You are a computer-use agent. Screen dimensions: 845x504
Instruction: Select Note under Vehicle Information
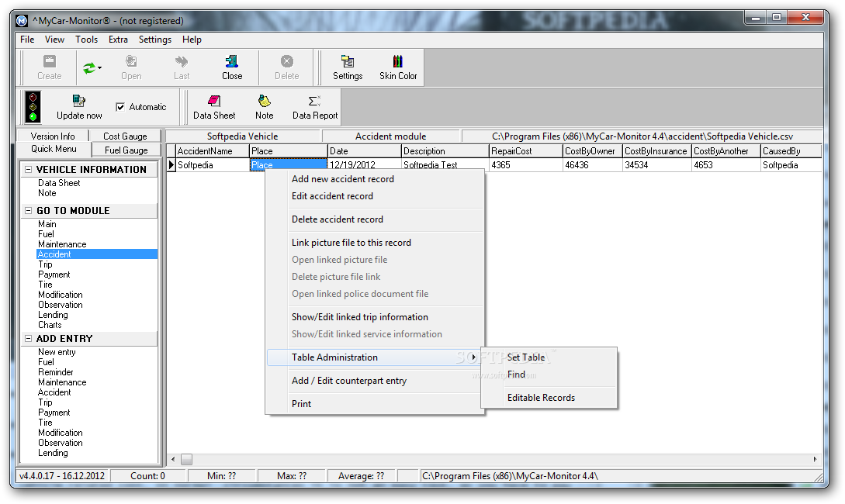(47, 193)
